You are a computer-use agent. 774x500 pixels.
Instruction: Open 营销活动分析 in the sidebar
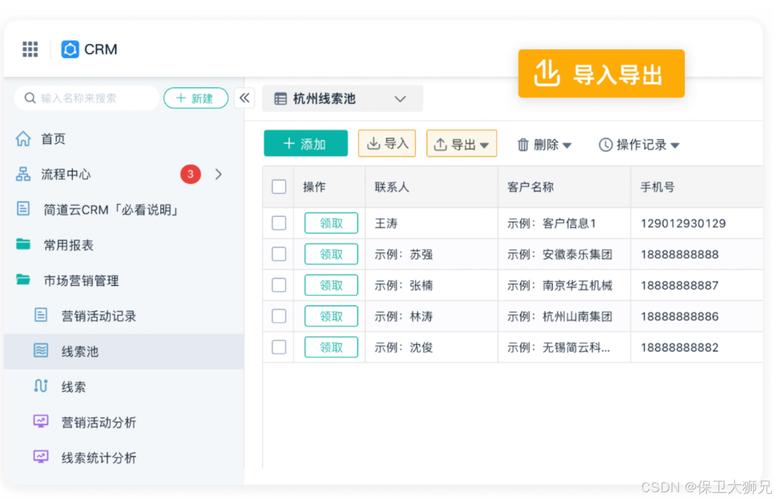tap(98, 422)
